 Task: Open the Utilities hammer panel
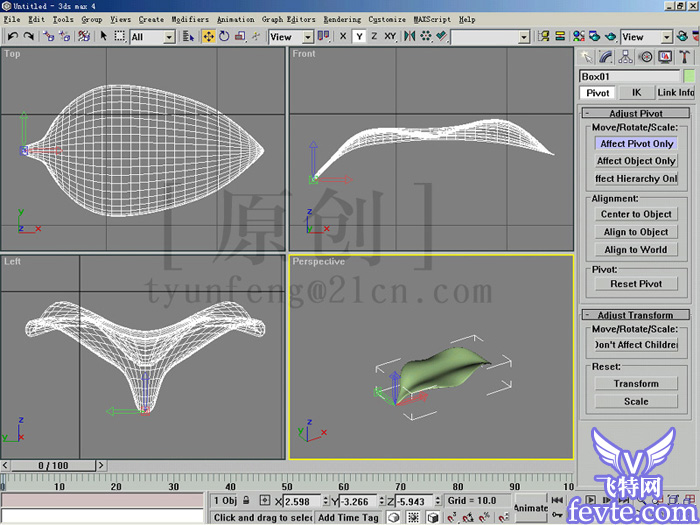click(x=684, y=57)
